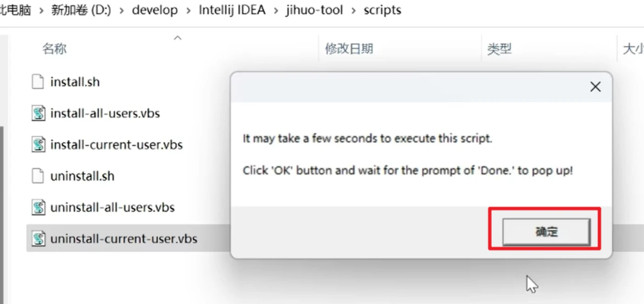This screenshot has height=304, width=644.
Task: Click the uninstall.sh file icon
Action: point(39,176)
